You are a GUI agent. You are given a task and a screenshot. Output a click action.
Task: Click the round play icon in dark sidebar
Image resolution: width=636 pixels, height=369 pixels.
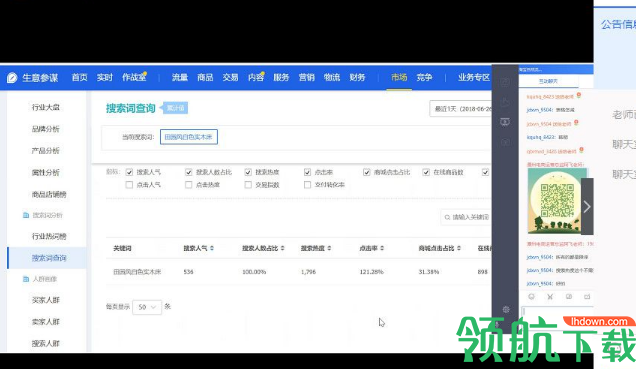[x=505, y=142]
